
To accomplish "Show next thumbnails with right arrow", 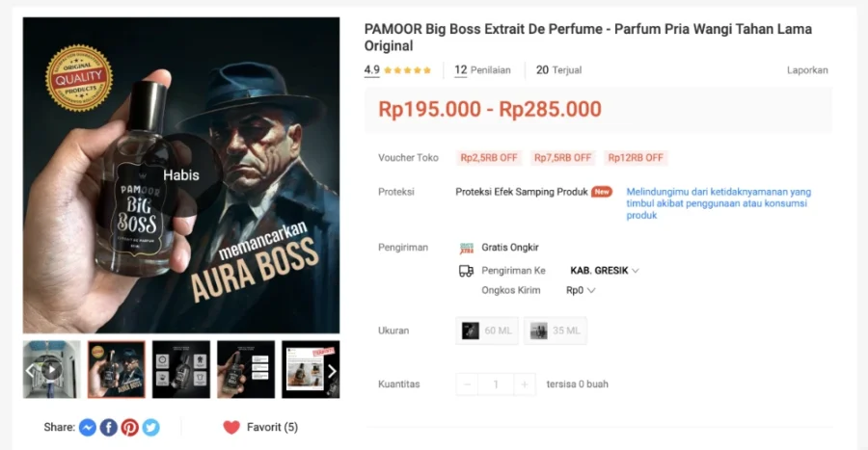I will (332, 371).
